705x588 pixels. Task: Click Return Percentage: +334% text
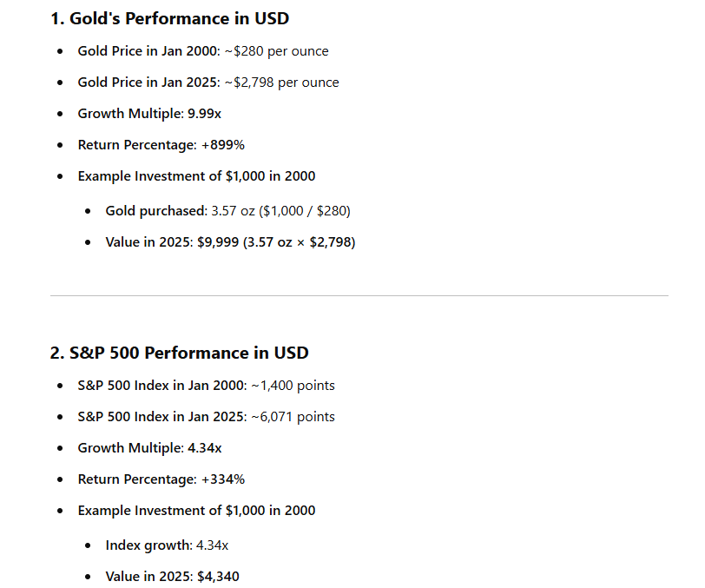coord(161,479)
